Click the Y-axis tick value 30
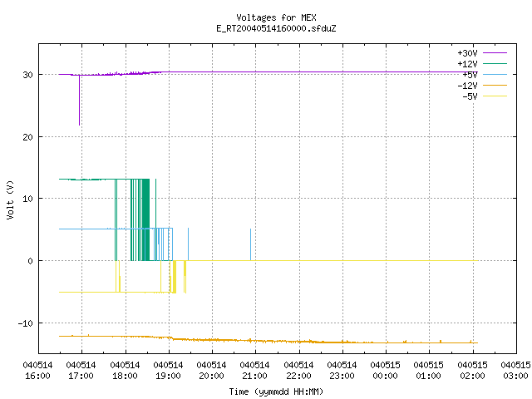532x399 pixels. [x=27, y=75]
